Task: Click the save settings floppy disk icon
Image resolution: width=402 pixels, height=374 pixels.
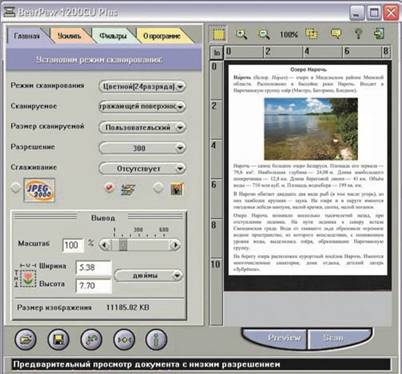Action: (58, 339)
